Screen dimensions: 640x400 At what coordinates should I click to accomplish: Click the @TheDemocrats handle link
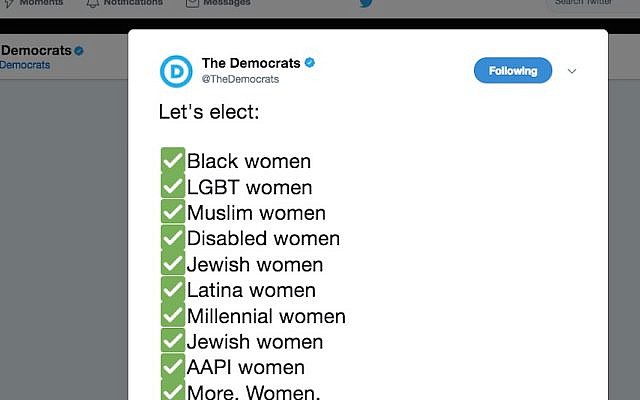click(240, 79)
